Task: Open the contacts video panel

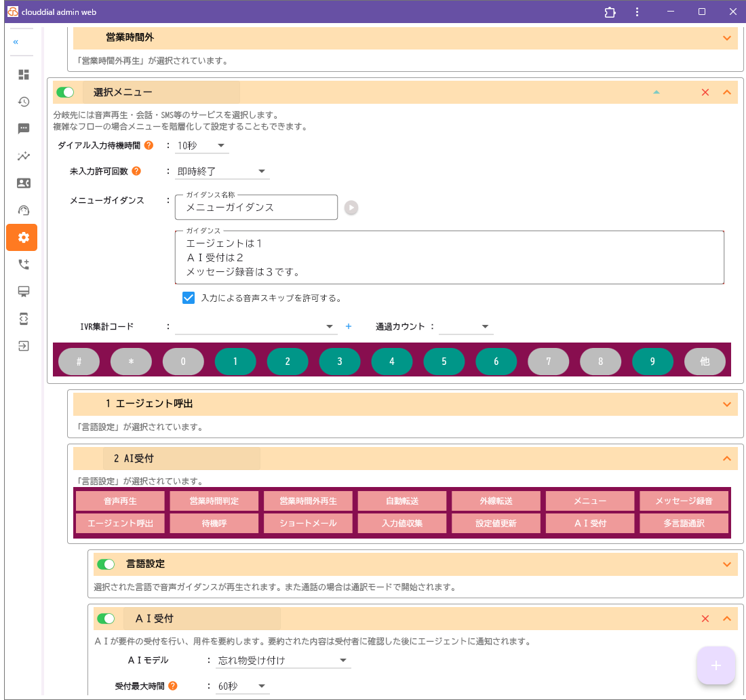Action: 22,183
